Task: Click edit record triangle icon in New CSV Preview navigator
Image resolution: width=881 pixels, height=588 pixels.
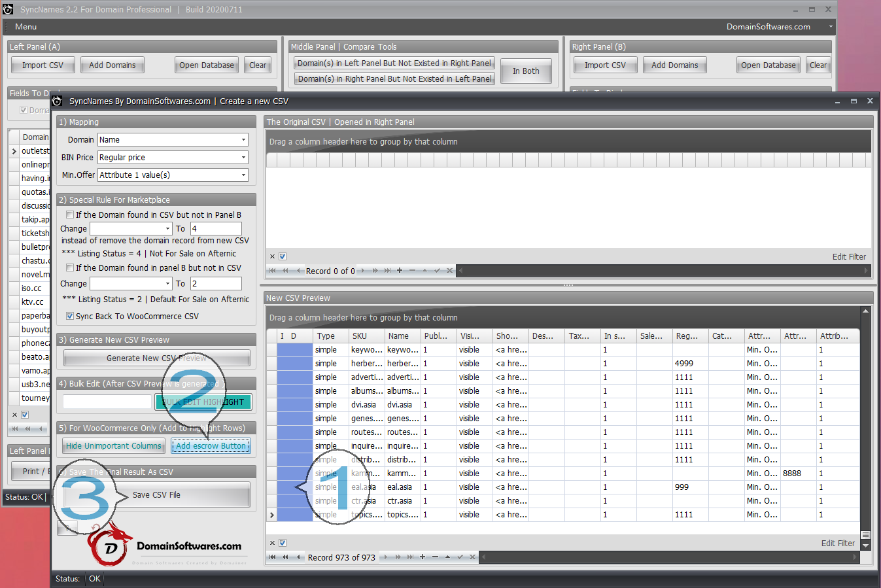Action: [447, 557]
